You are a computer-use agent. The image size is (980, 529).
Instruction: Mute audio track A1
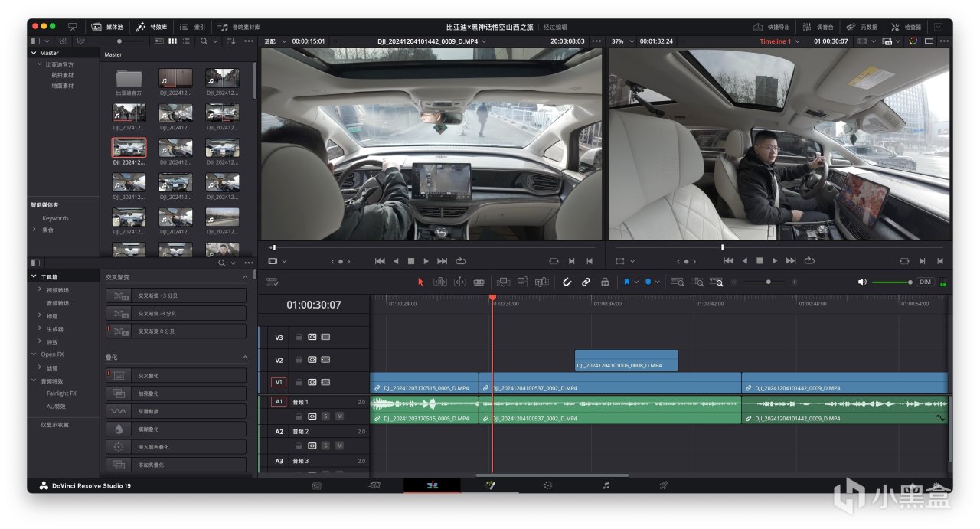click(x=339, y=416)
